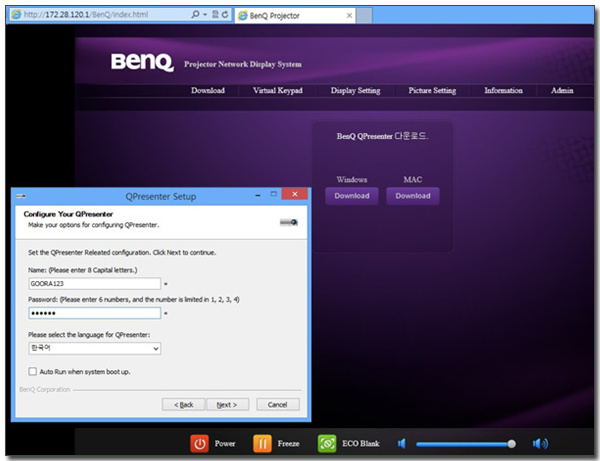The width and height of the screenshot is (600, 461).
Task: Click the orange Freeze pause icon
Action: click(262, 443)
